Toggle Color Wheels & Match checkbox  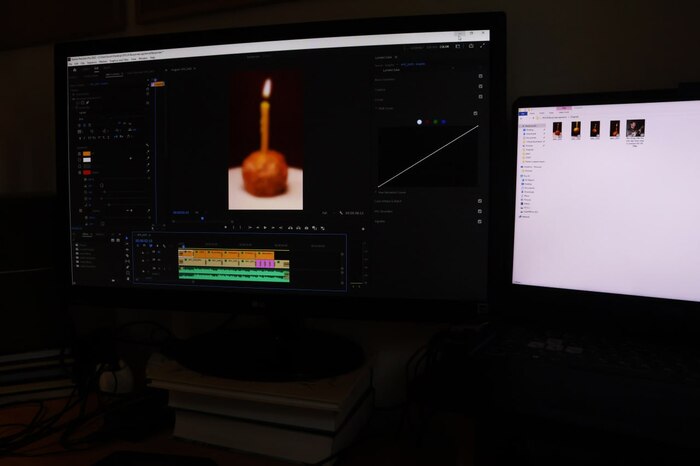(x=479, y=201)
